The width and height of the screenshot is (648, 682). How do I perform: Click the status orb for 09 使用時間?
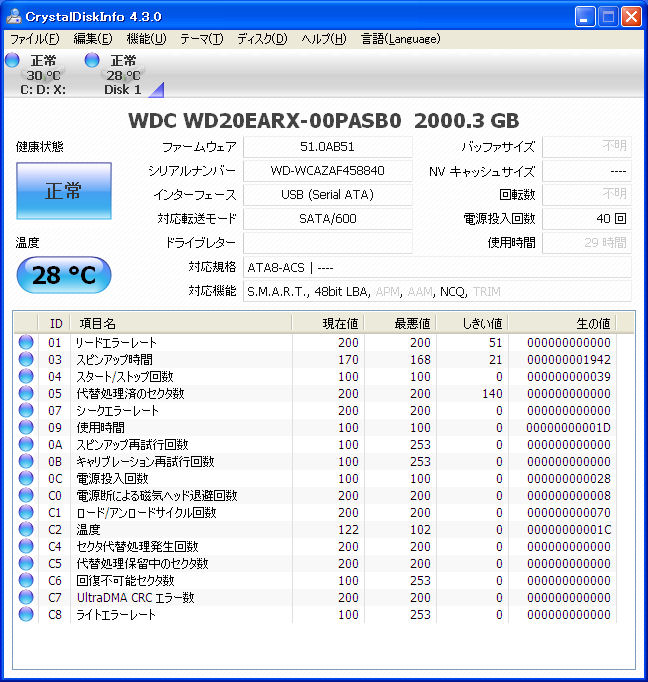(26, 427)
